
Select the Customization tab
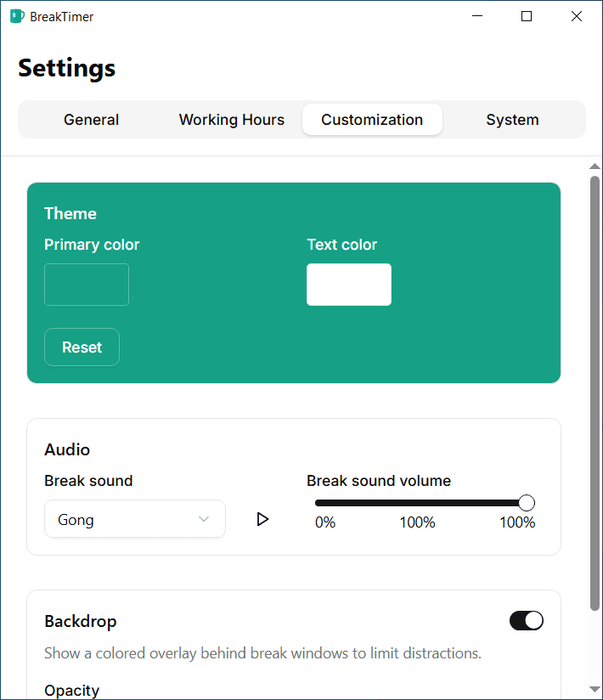click(372, 120)
